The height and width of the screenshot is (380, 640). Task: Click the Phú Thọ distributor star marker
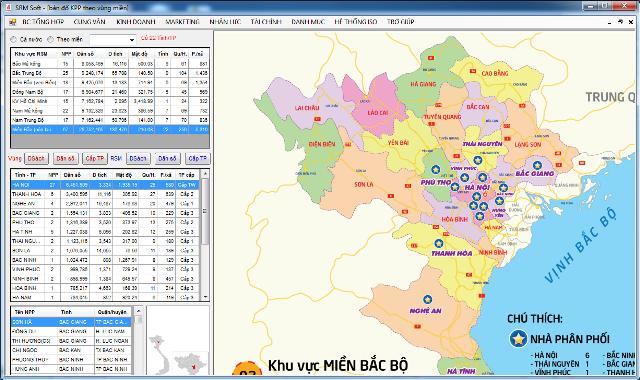pos(436,169)
